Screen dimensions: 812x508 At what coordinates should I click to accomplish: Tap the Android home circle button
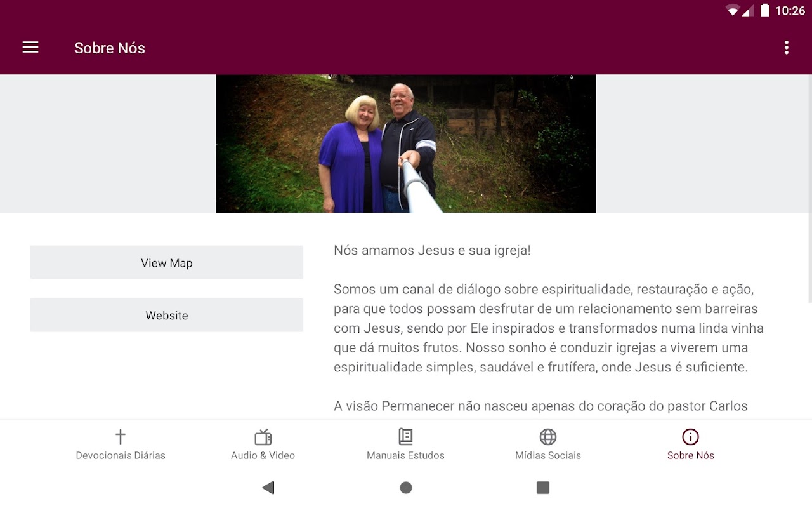coord(406,488)
